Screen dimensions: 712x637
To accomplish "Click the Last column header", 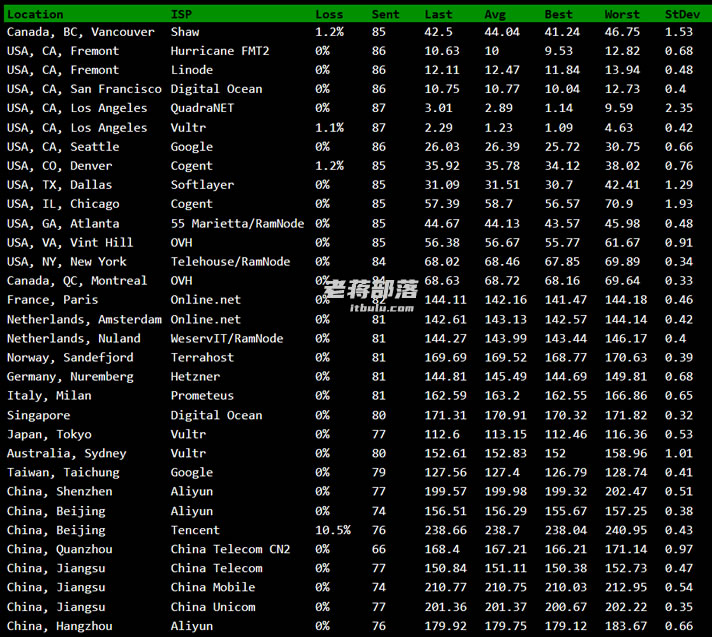I will [x=438, y=15].
